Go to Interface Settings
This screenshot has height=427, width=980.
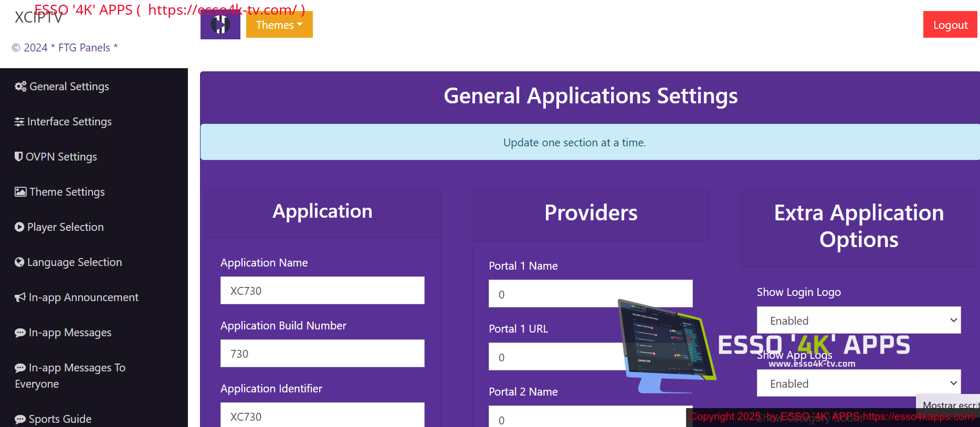pyautogui.click(x=63, y=122)
